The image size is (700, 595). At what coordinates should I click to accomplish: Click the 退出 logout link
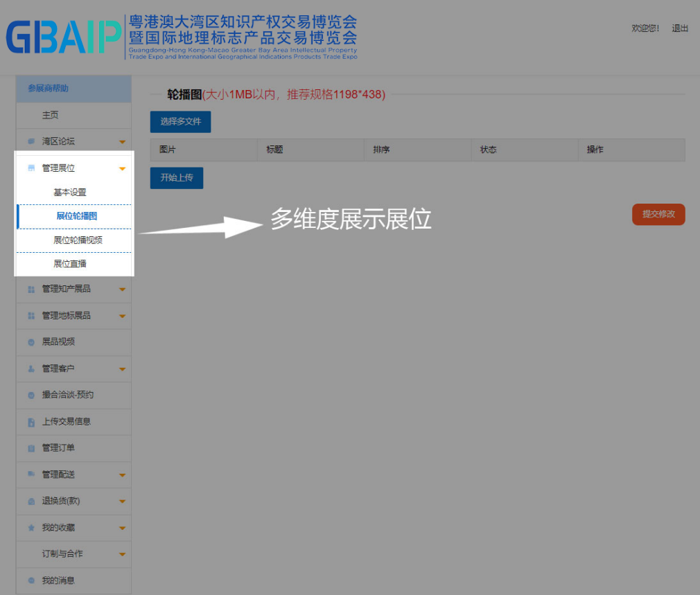680,28
